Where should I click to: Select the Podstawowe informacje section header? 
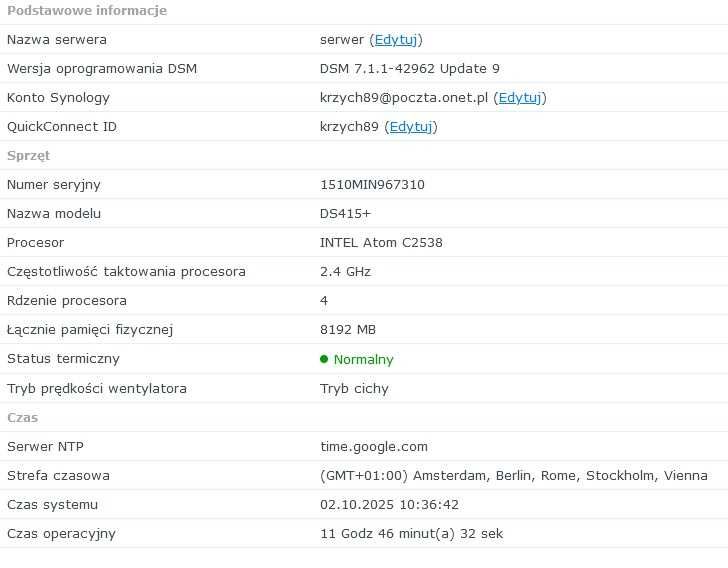pyautogui.click(x=87, y=11)
